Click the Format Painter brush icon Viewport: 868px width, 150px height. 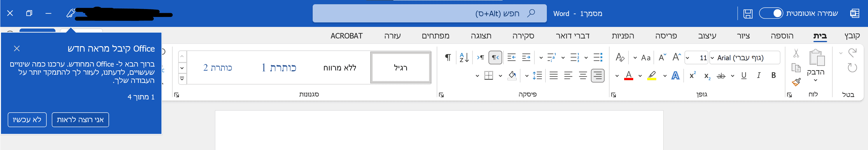796,82
